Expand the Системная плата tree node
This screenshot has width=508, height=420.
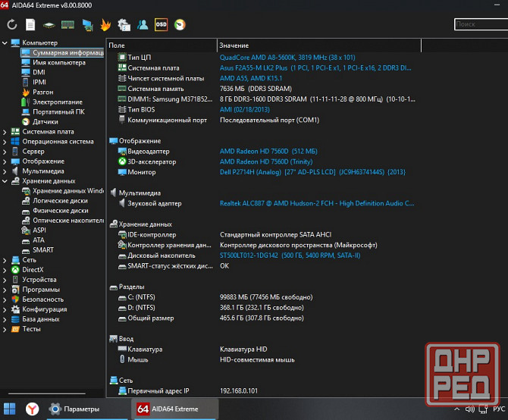click(x=5, y=131)
